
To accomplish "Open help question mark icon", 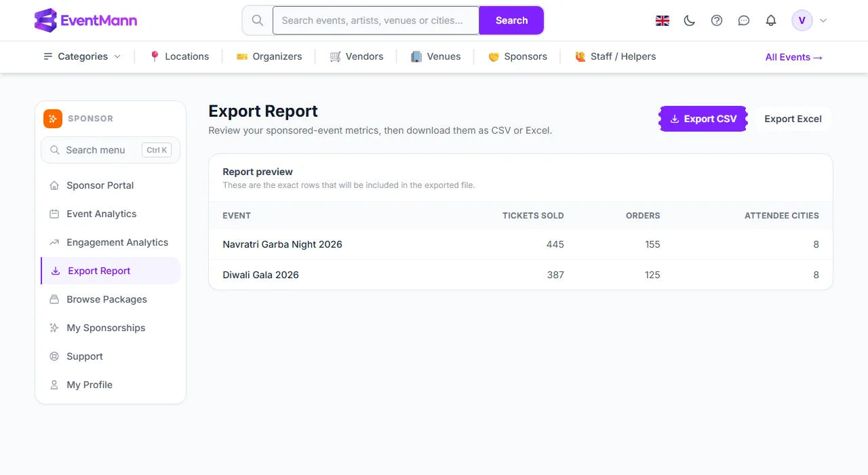I will point(717,20).
